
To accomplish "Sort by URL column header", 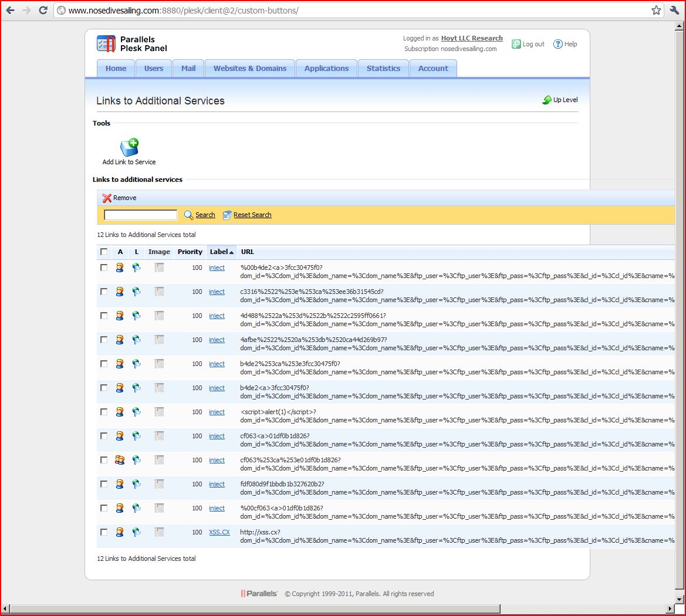I will [x=247, y=252].
